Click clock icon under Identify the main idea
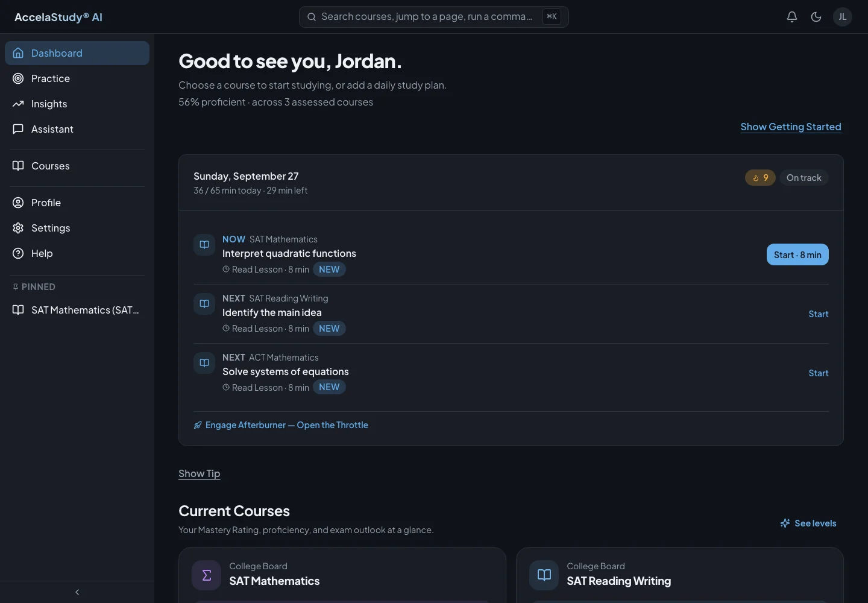Screen dimensions: 868x603 tap(226, 329)
